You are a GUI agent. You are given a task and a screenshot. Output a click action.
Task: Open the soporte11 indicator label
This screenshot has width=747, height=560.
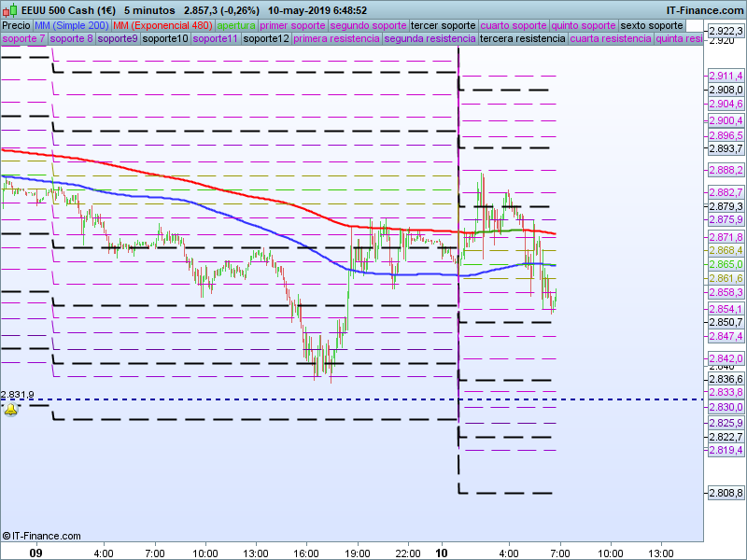(x=216, y=38)
